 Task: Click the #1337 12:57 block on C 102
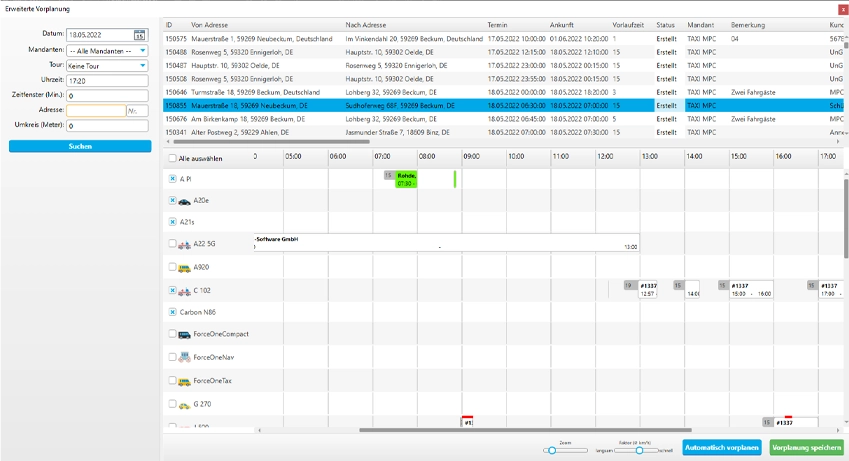tap(648, 290)
